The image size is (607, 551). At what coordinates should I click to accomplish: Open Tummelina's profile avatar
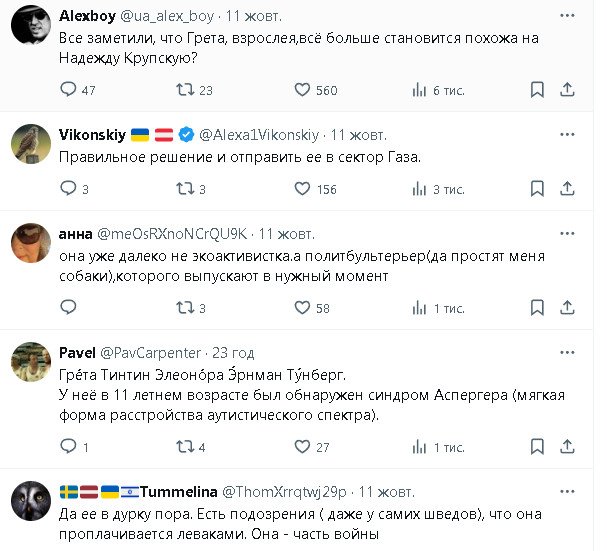click(31, 501)
